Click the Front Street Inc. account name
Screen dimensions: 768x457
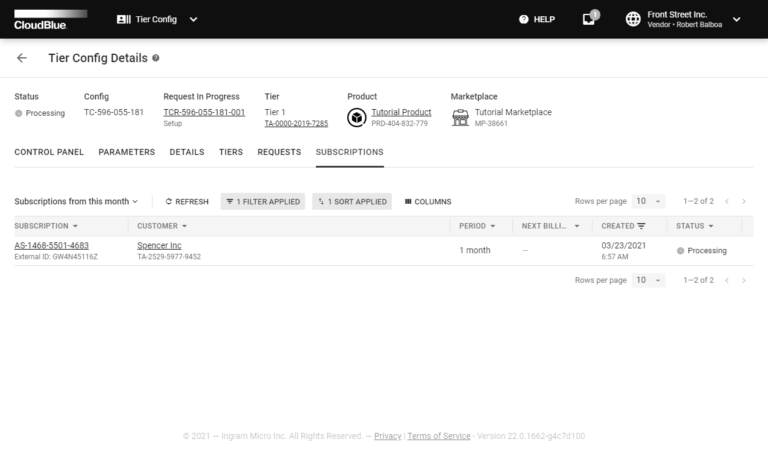[x=677, y=15]
